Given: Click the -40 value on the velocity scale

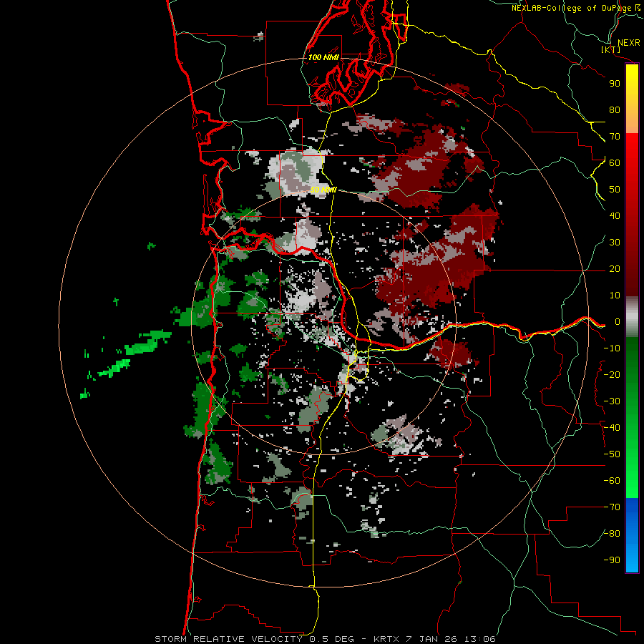Looking at the screenshot, I should 612,428.
